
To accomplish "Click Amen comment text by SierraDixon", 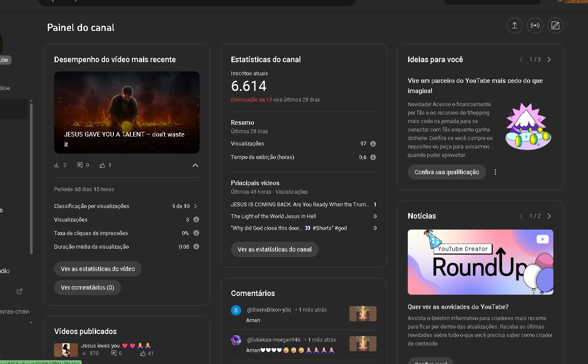I will 253,320.
